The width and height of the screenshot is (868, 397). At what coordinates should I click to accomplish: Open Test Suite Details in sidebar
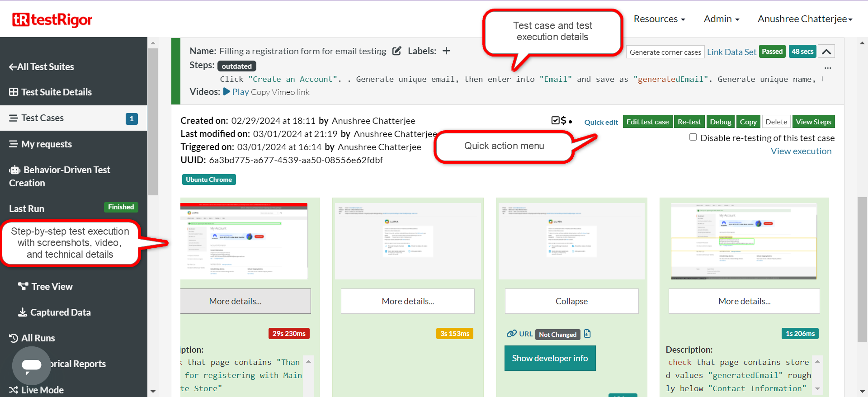(56, 92)
